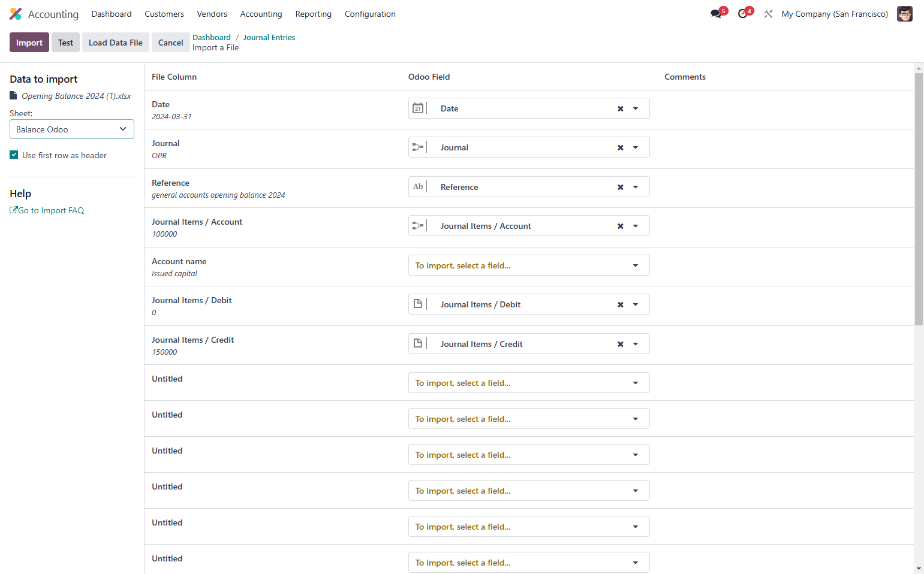Screen dimensions: 924x574
Task: Cancel the file import
Action: pos(170,43)
